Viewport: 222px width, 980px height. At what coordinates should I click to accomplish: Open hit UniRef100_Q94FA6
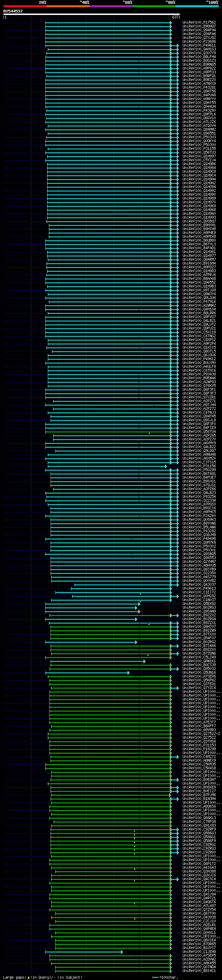(x=199, y=34)
